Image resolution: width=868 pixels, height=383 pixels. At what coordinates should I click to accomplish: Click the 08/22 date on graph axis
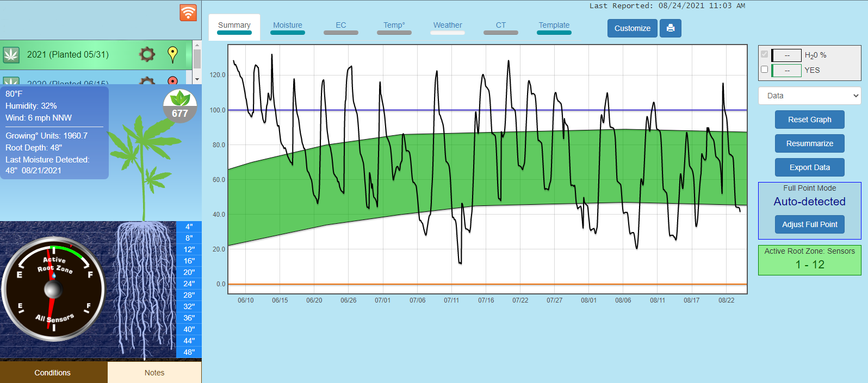click(x=727, y=300)
